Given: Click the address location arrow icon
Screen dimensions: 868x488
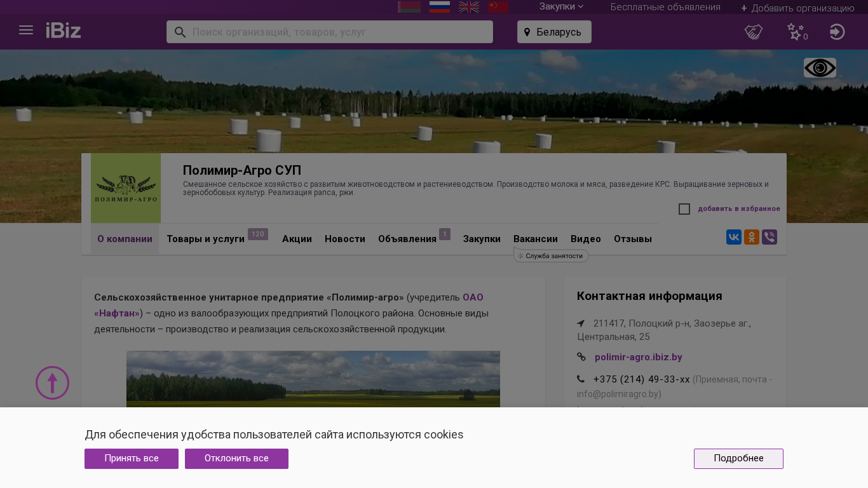Looking at the screenshot, I should click(x=581, y=323).
